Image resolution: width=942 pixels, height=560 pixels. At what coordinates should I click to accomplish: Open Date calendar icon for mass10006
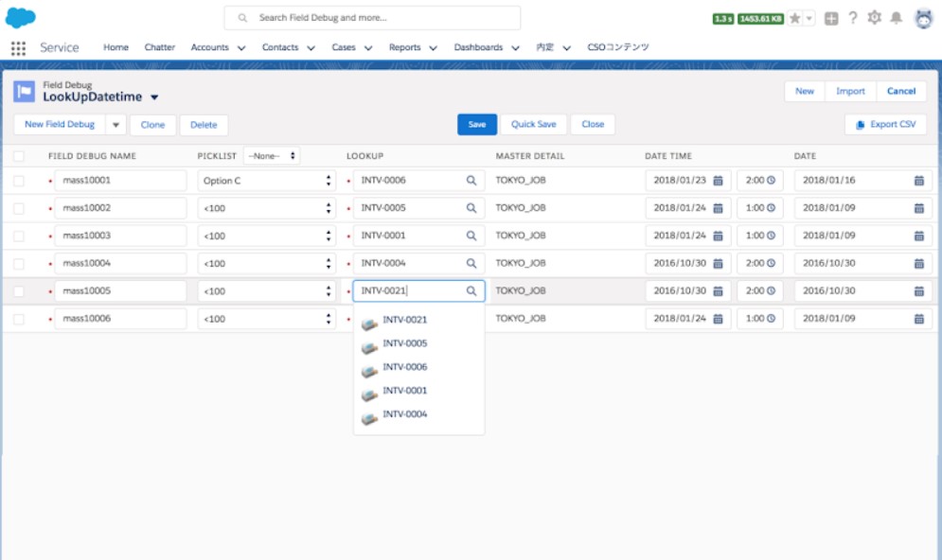tap(918, 318)
